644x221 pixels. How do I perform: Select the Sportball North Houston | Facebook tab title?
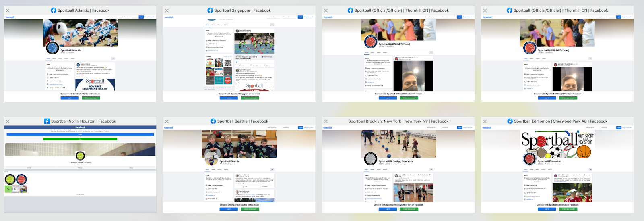[x=83, y=121]
